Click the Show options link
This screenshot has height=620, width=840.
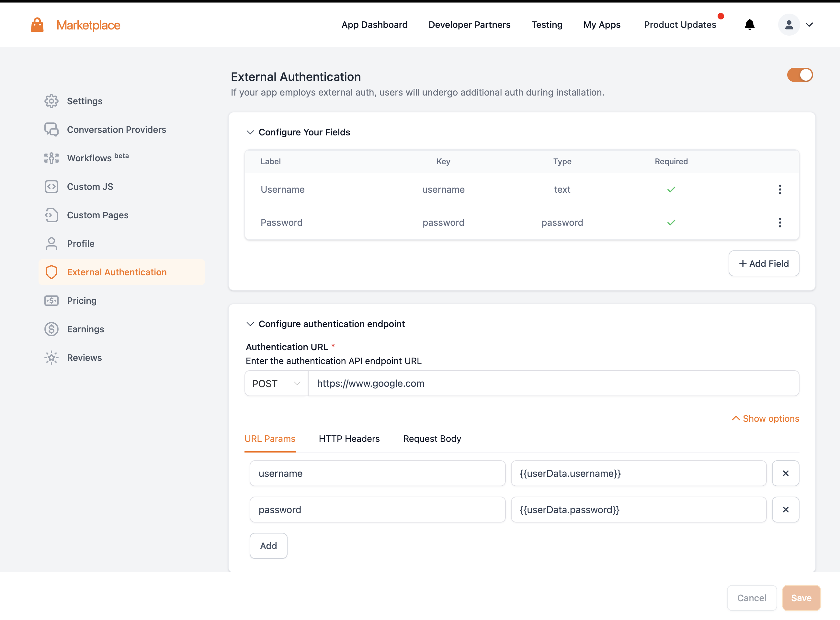pos(765,419)
